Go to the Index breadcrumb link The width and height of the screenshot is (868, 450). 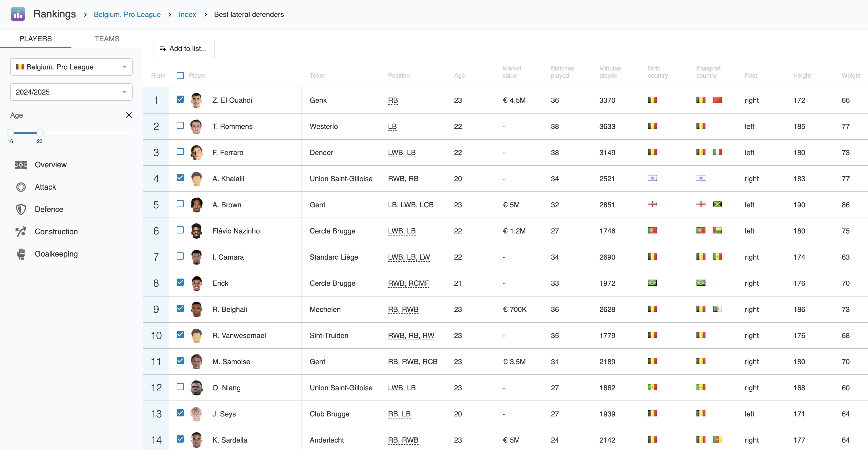tap(187, 15)
